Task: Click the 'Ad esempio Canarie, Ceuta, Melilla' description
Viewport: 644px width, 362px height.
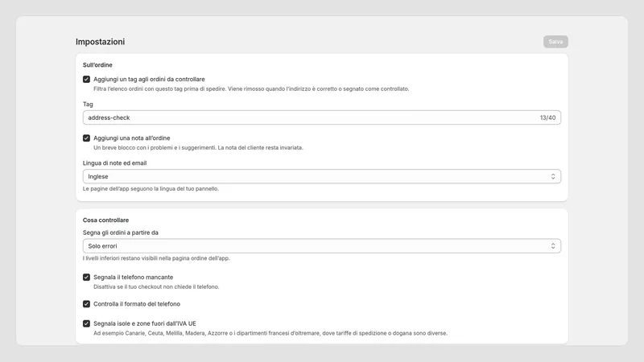Action: click(270, 333)
